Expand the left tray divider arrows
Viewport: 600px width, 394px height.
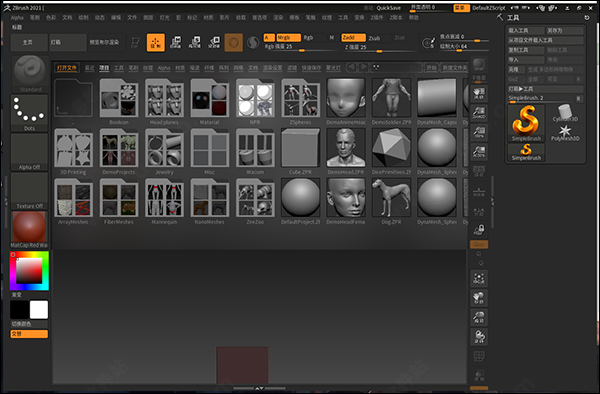6,201
